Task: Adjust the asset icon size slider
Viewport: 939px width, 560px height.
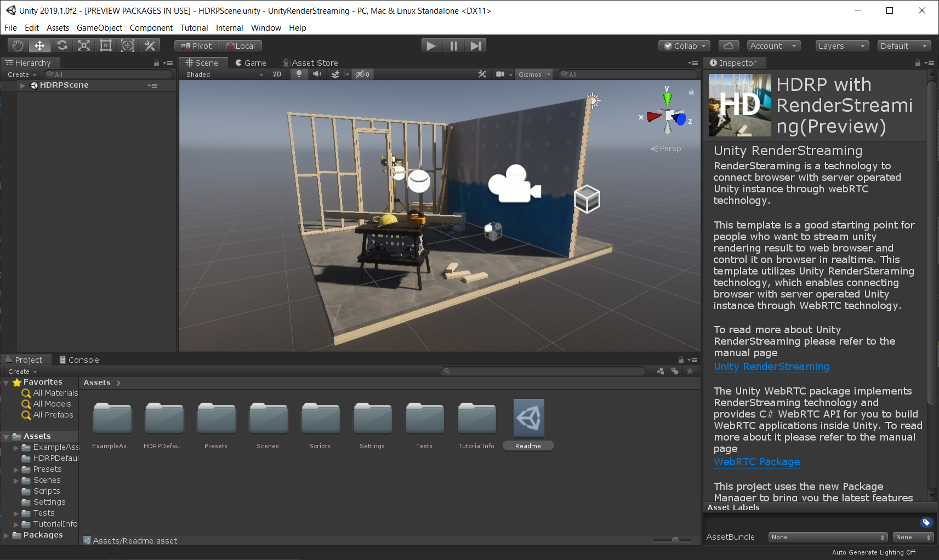Action: click(675, 540)
